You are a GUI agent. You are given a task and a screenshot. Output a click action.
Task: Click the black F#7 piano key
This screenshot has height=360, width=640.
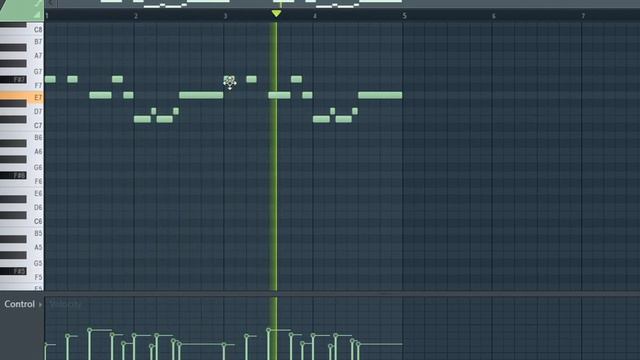tap(13, 79)
